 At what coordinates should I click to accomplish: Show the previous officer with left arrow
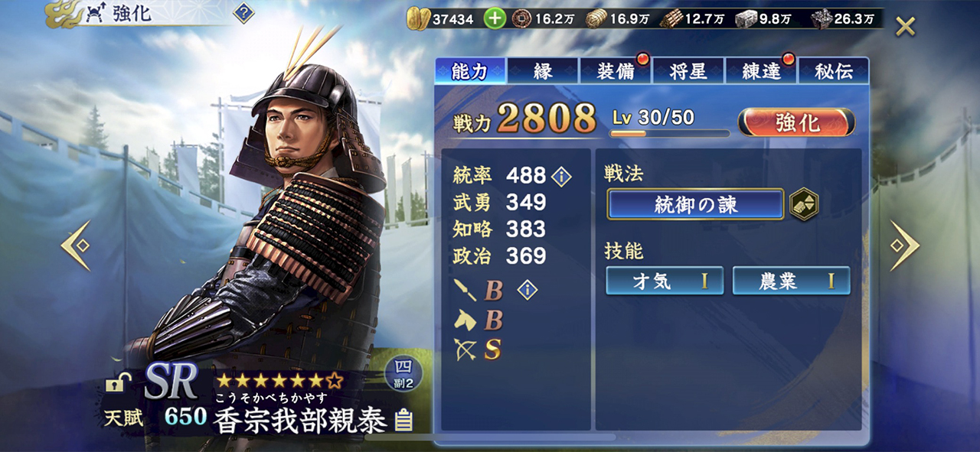click(x=77, y=246)
